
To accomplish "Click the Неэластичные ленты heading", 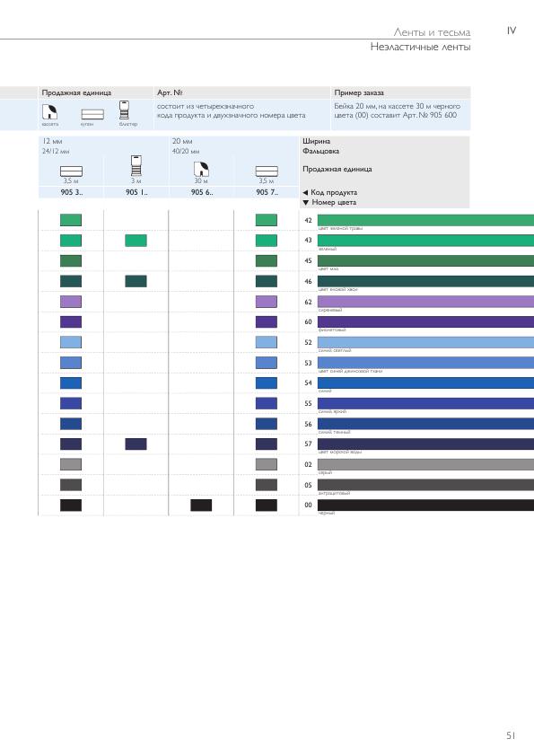I will coord(420,47).
